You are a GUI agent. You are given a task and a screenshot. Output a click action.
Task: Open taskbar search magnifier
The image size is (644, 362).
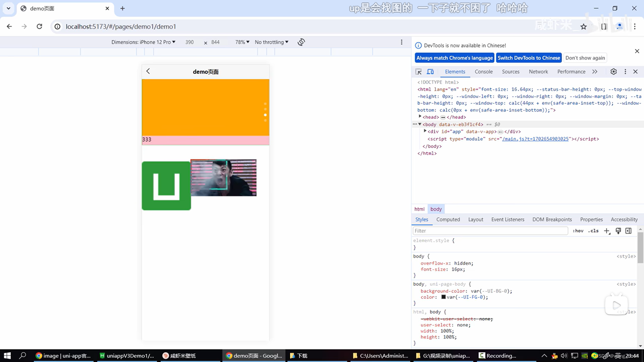click(x=22, y=355)
